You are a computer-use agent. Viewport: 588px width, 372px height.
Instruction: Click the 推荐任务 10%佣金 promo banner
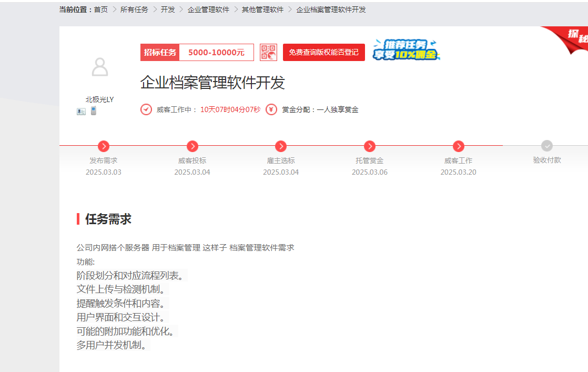pos(406,50)
